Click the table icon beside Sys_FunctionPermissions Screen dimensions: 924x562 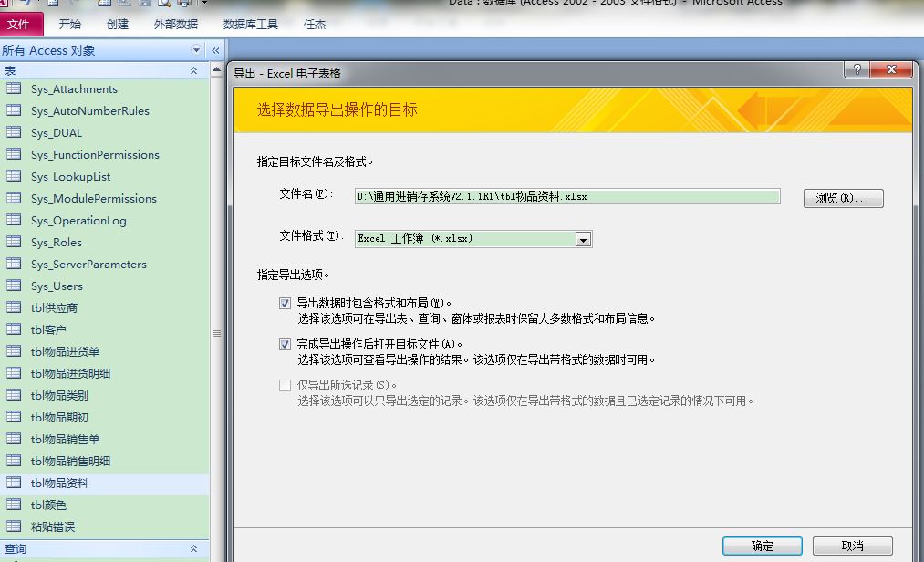14,154
